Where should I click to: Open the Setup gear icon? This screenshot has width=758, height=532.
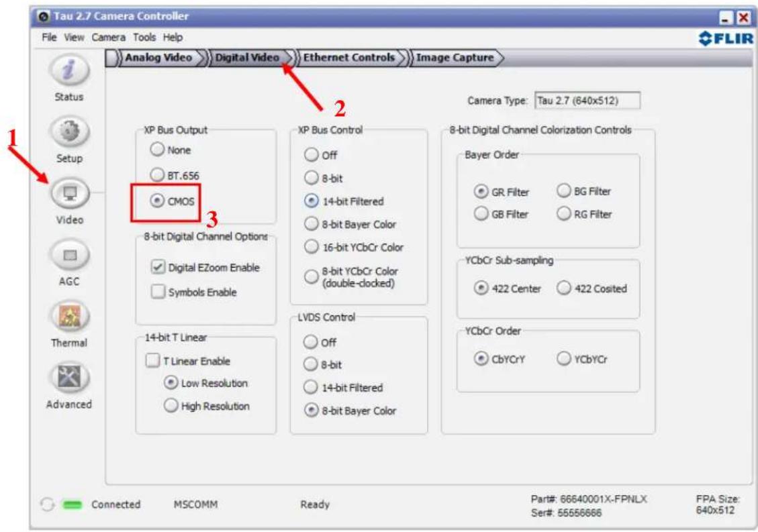coord(69,131)
